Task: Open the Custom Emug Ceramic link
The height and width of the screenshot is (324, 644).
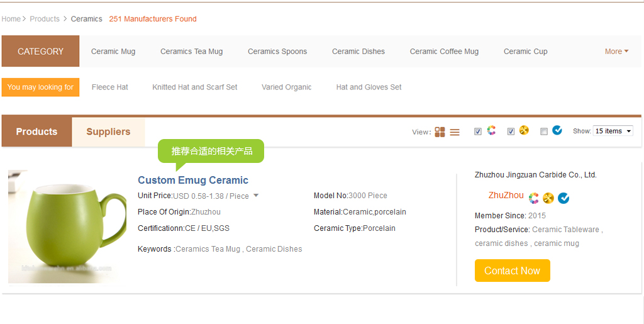Action: [x=193, y=181]
